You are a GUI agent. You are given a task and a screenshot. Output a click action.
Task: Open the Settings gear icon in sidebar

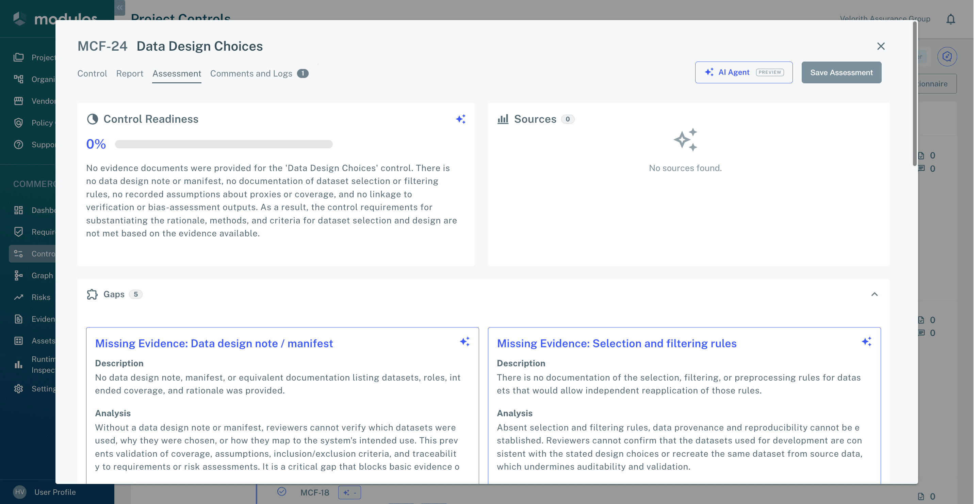pos(19,389)
